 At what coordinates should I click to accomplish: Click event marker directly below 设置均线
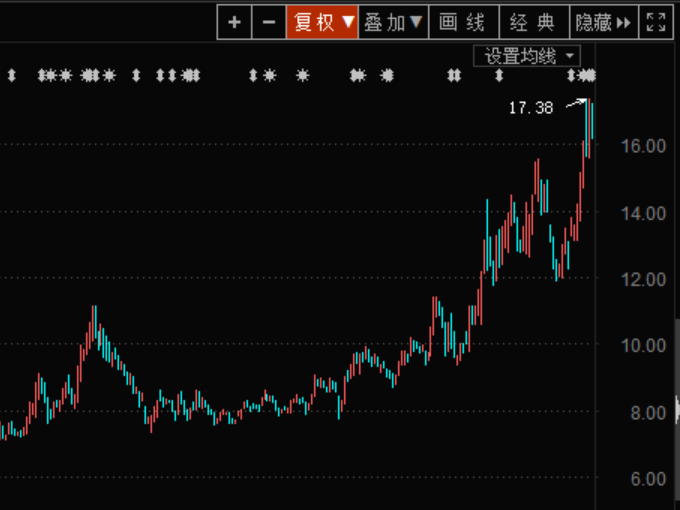coord(499,75)
